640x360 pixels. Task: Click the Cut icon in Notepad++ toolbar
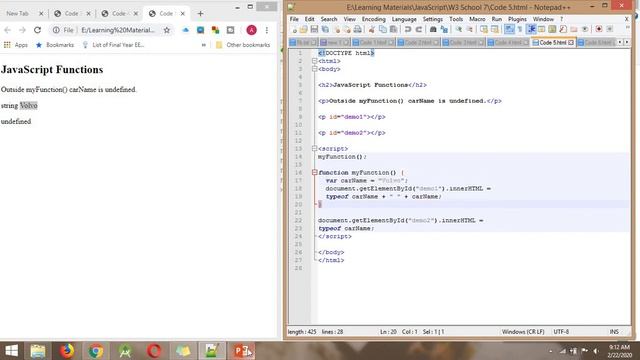click(372, 29)
